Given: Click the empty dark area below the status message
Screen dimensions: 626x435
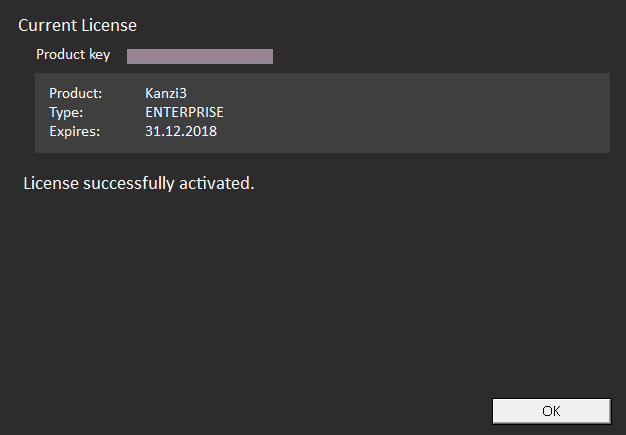Looking at the screenshot, I should point(300,300).
